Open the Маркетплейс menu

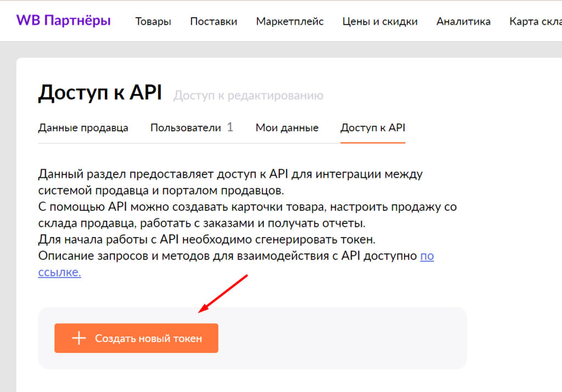(x=290, y=21)
